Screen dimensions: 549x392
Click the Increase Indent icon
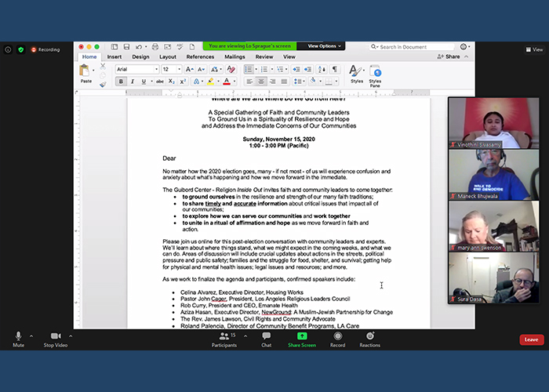click(307, 69)
